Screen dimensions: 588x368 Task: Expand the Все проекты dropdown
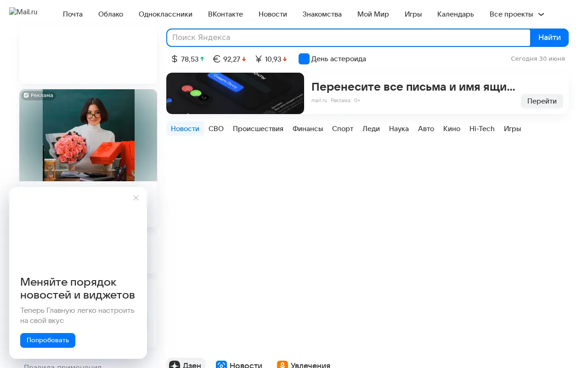[x=517, y=14]
